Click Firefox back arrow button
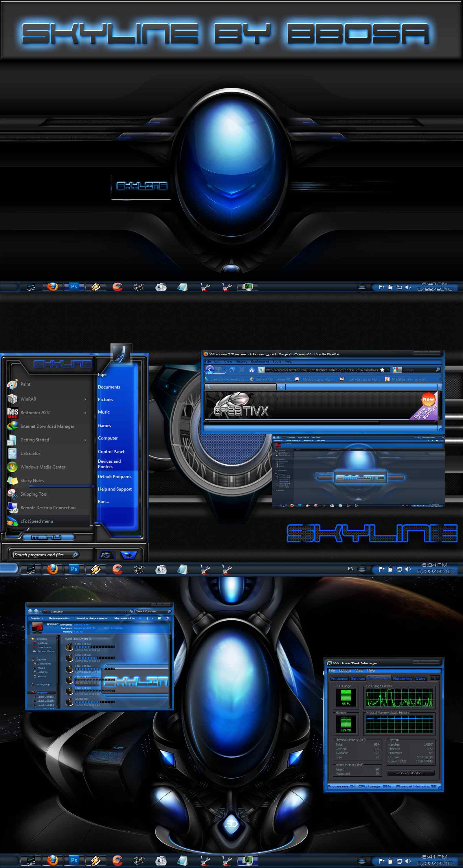This screenshot has height=868, width=463. [210, 370]
